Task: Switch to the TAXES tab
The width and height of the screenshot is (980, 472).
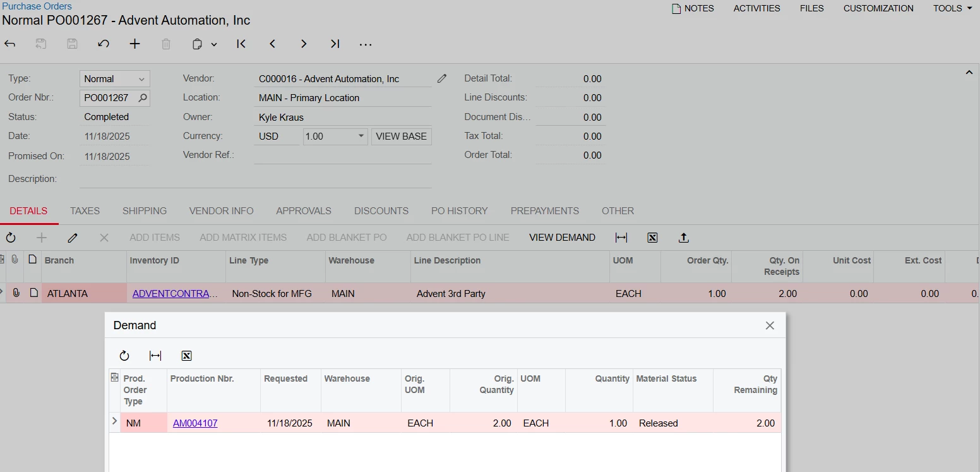Action: point(85,211)
